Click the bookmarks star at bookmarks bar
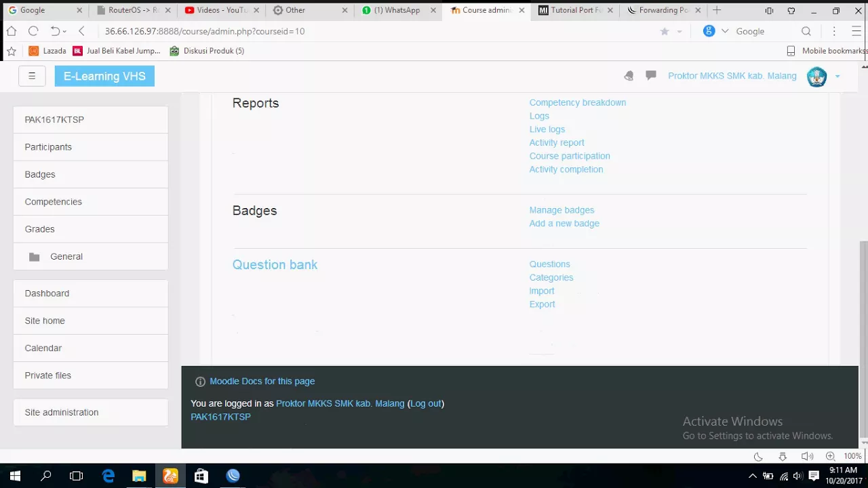This screenshot has height=488, width=868. (x=11, y=51)
